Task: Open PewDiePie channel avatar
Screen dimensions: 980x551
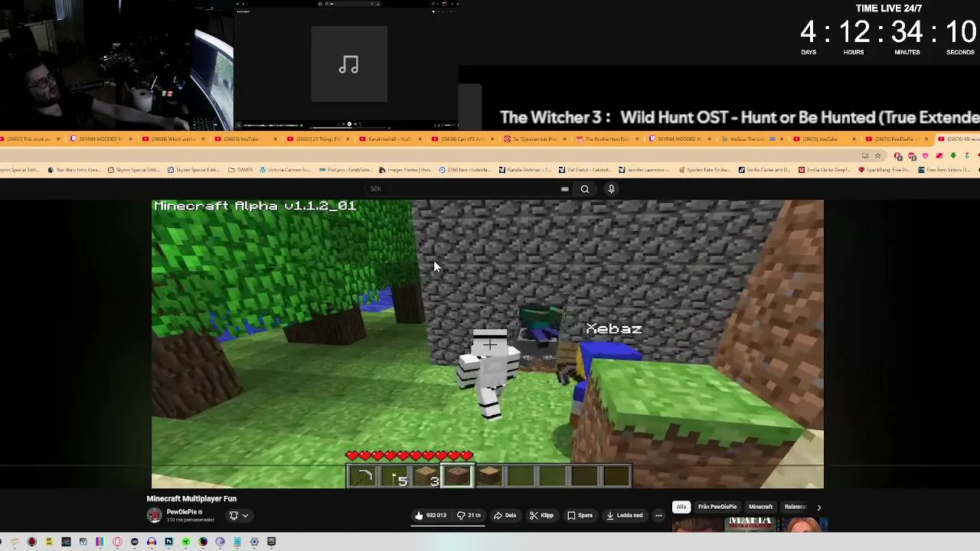Action: click(155, 516)
